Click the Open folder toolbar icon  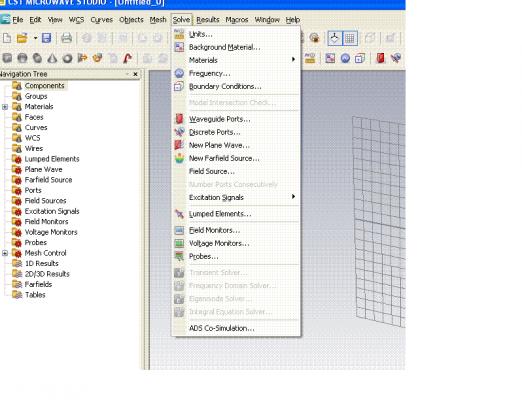pos(22,38)
